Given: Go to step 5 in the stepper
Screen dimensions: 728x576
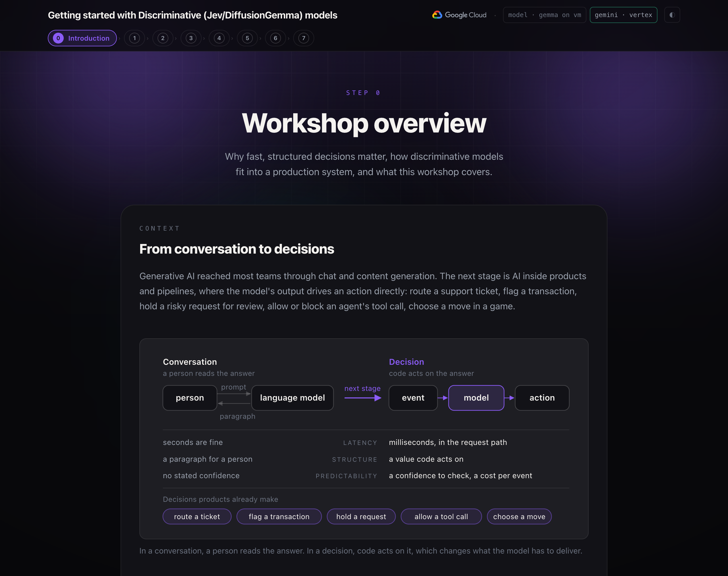Looking at the screenshot, I should 247,38.
